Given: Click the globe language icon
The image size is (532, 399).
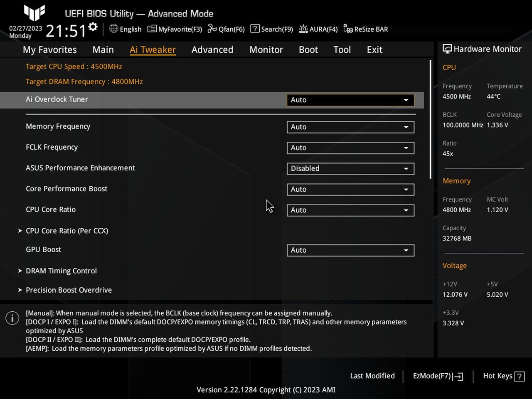Looking at the screenshot, I should coord(113,28).
